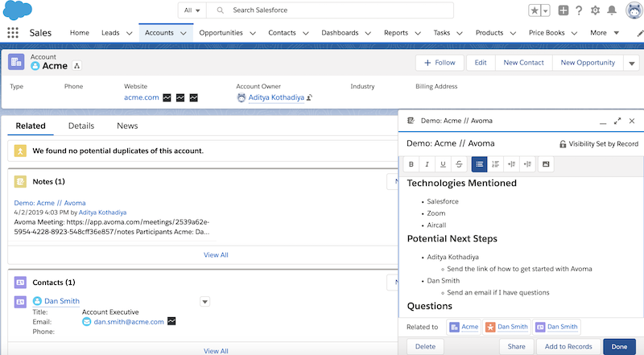Open the More navigation dropdown
This screenshot has width=644, height=355.
[x=605, y=33]
